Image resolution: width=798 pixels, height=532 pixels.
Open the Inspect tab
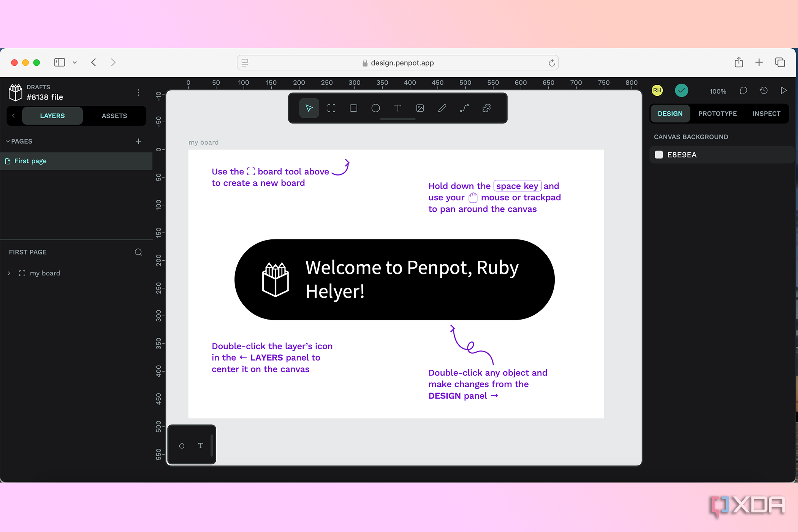tap(766, 114)
